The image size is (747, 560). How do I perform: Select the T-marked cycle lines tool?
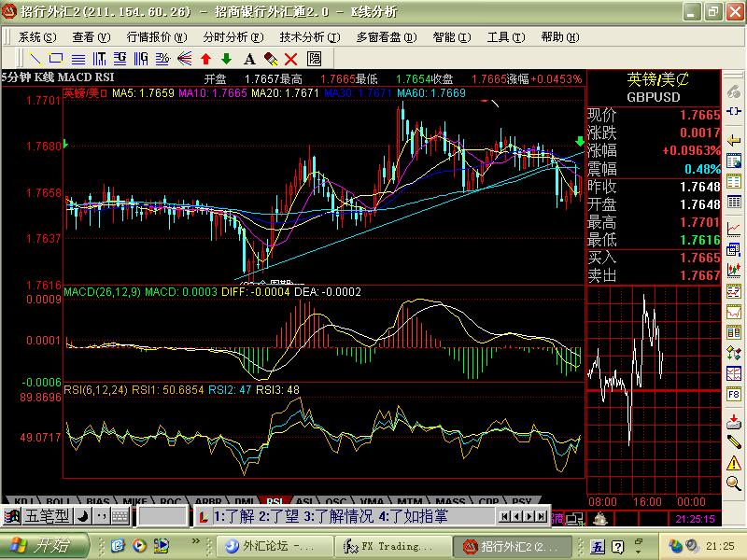[x=99, y=59]
